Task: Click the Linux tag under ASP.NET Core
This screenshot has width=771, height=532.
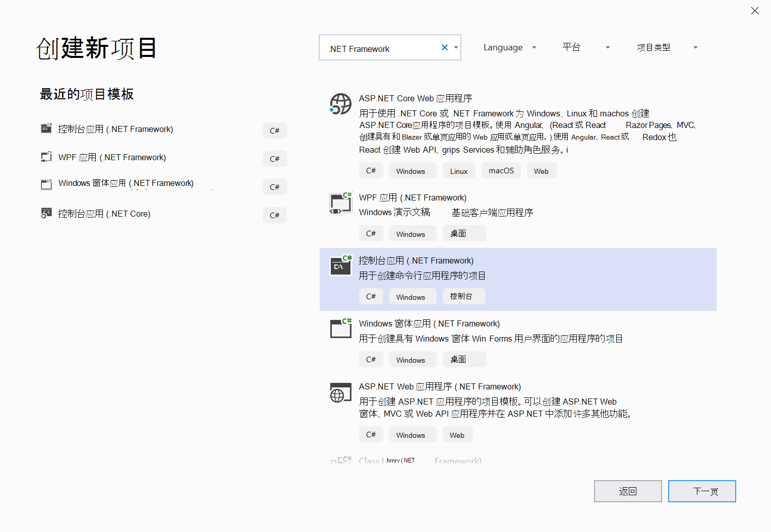Action: click(459, 171)
